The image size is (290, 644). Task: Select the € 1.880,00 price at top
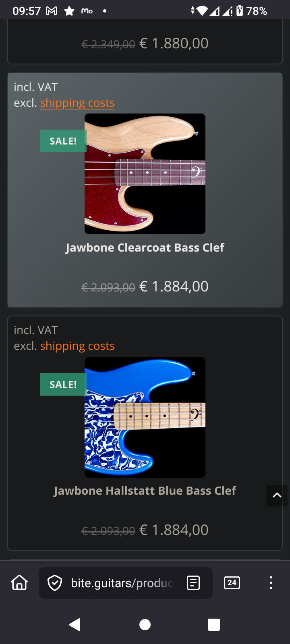pos(174,43)
